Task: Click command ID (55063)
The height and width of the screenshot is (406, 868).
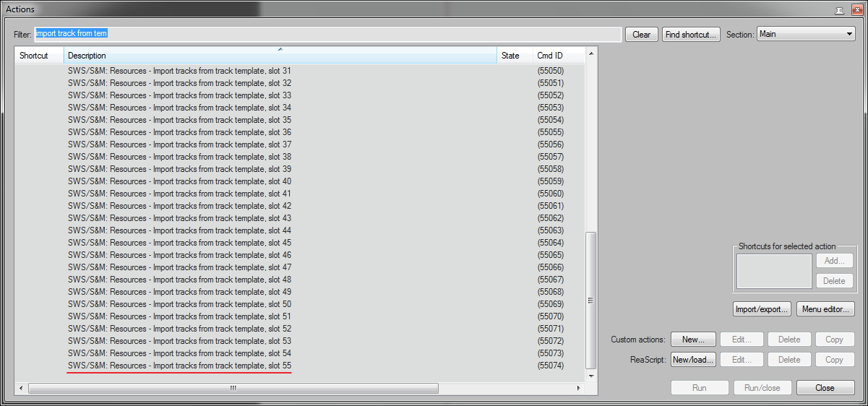Action: coord(551,230)
